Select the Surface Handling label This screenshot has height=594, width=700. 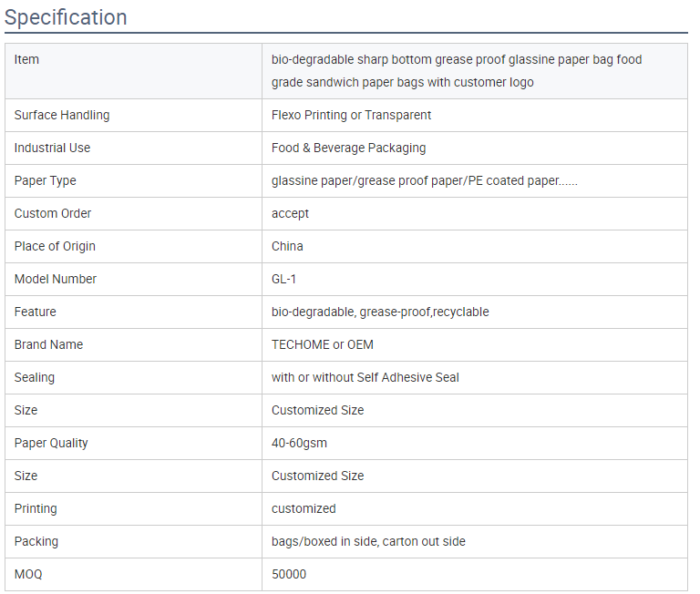pos(62,115)
